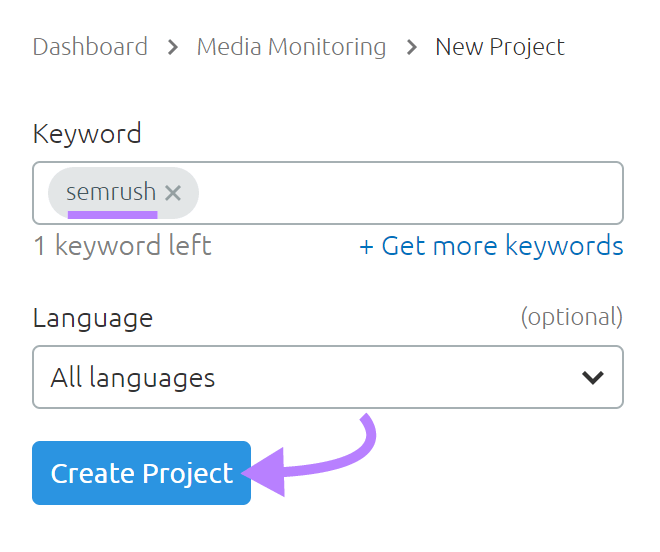Image resolution: width=660 pixels, height=552 pixels.
Task: Remove the semrush keyword tag
Action: 173,193
